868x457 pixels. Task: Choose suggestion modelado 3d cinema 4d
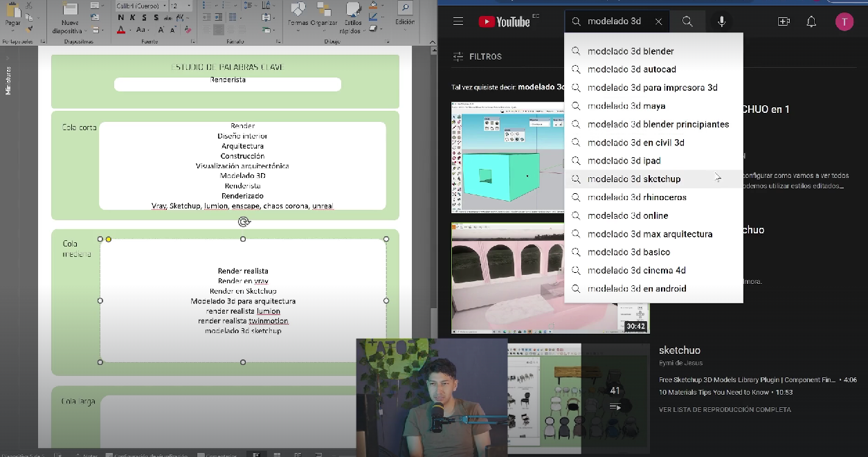coord(653,270)
